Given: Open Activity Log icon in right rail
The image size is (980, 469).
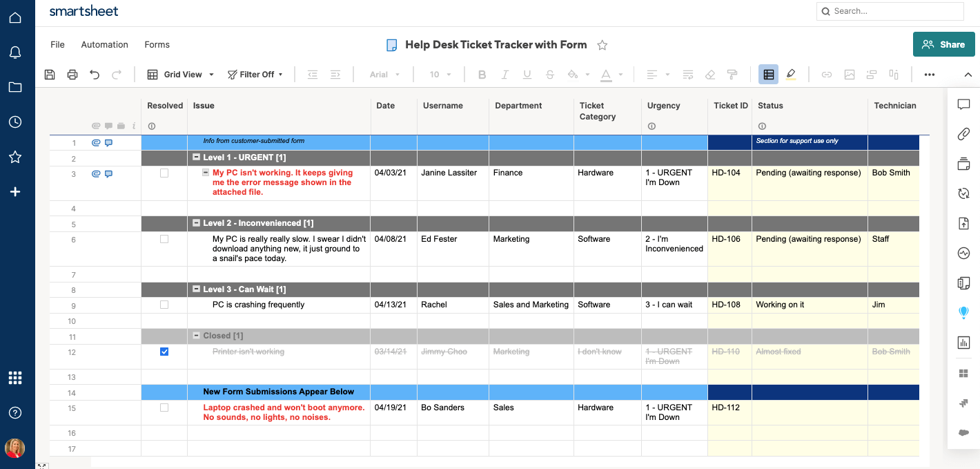Looking at the screenshot, I should pyautogui.click(x=964, y=253).
